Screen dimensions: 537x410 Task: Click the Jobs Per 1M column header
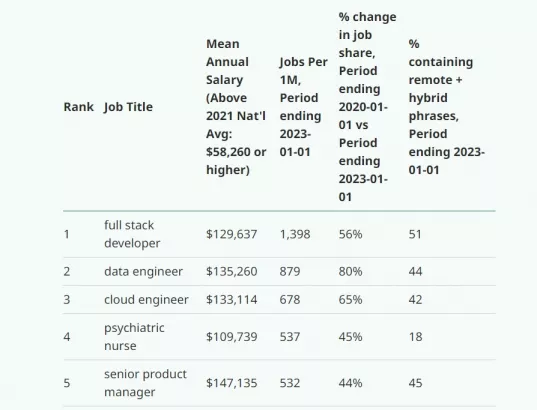coord(303,107)
